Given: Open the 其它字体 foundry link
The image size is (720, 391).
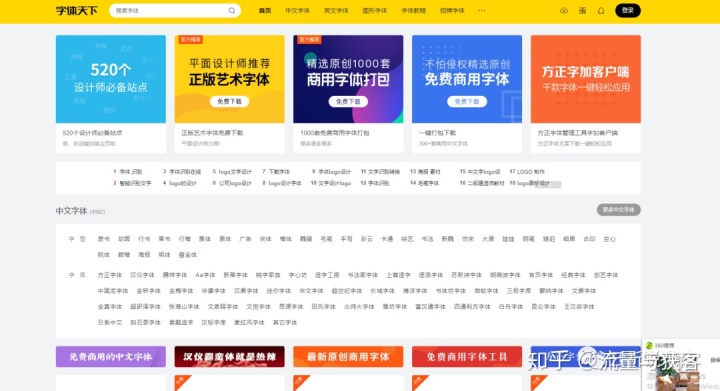Looking at the screenshot, I should (x=285, y=323).
